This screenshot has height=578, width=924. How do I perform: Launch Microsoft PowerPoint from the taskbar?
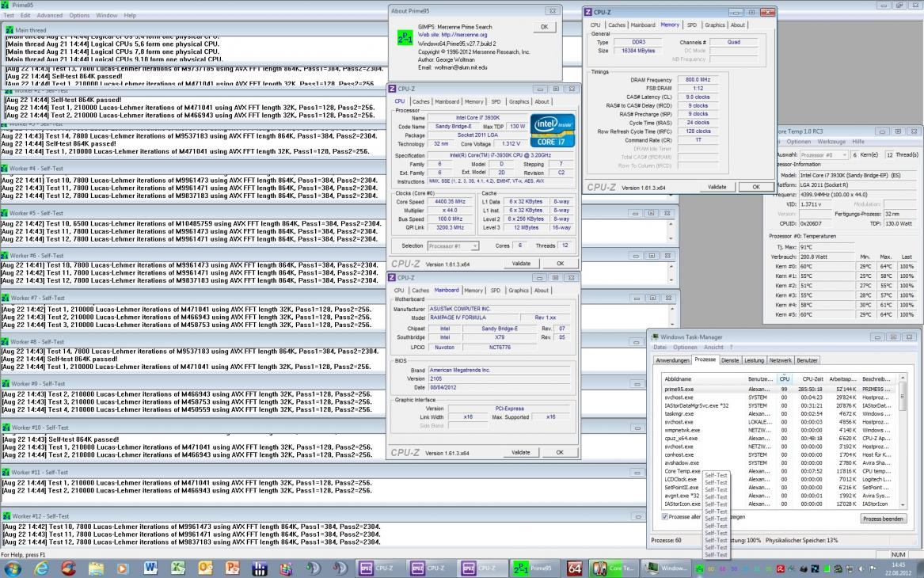(232, 568)
